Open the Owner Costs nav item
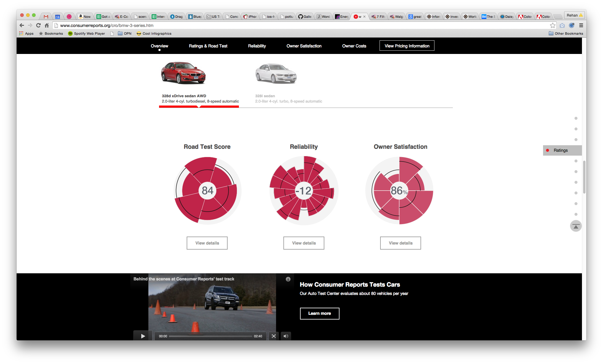Viewport: 603px width, 364px height. pos(354,46)
